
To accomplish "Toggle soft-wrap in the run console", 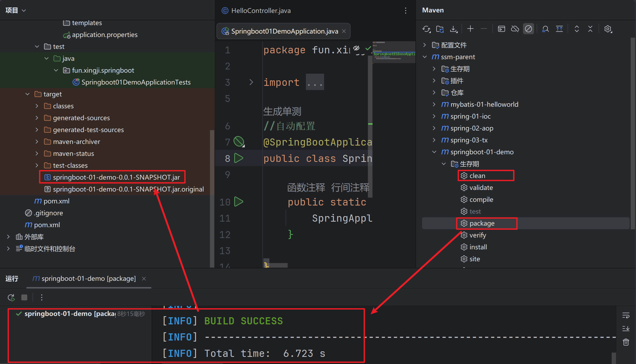I will (x=626, y=315).
